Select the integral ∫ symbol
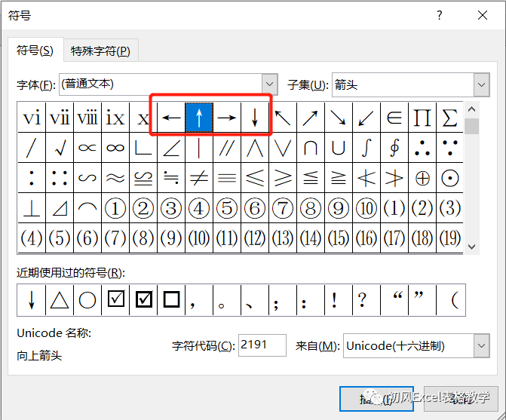This screenshot has height=420, width=506. click(x=366, y=148)
